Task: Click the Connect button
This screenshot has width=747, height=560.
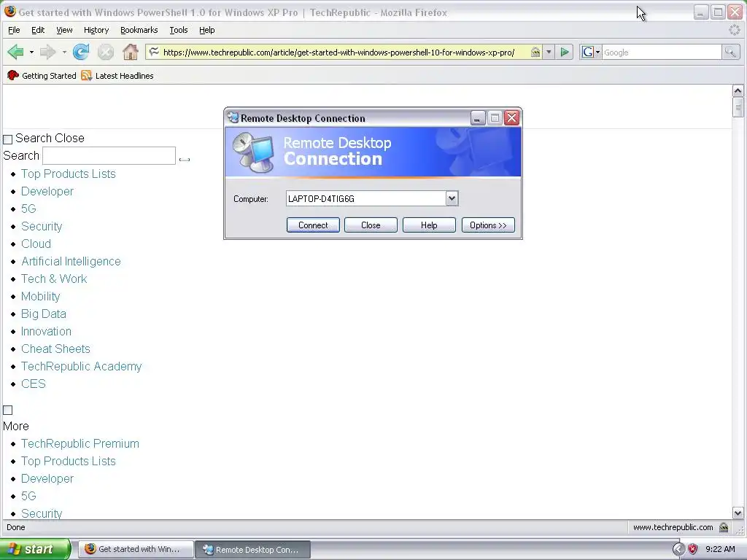Action: pyautogui.click(x=313, y=225)
